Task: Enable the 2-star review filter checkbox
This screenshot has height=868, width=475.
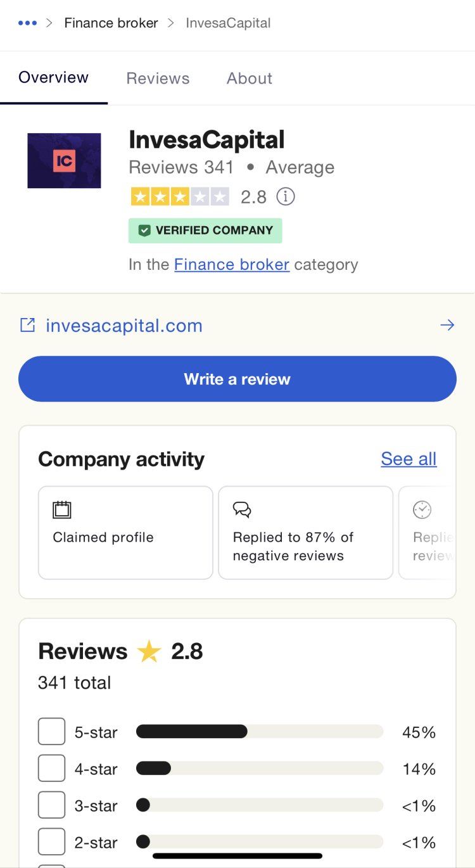Action: pyautogui.click(x=51, y=841)
